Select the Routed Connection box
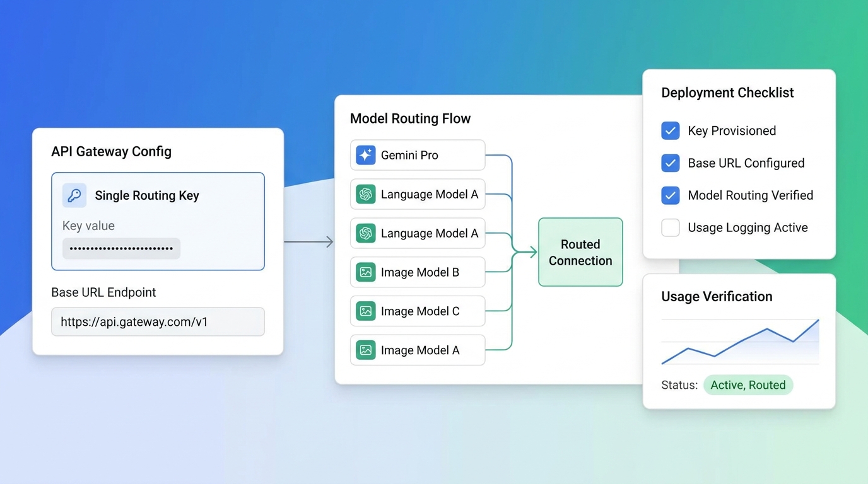This screenshot has width=868, height=484. click(580, 252)
